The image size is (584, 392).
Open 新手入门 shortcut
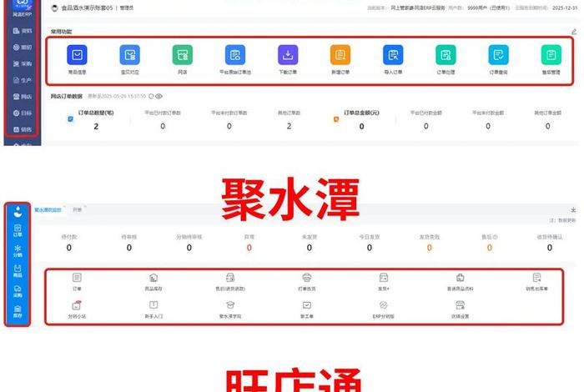(154, 309)
